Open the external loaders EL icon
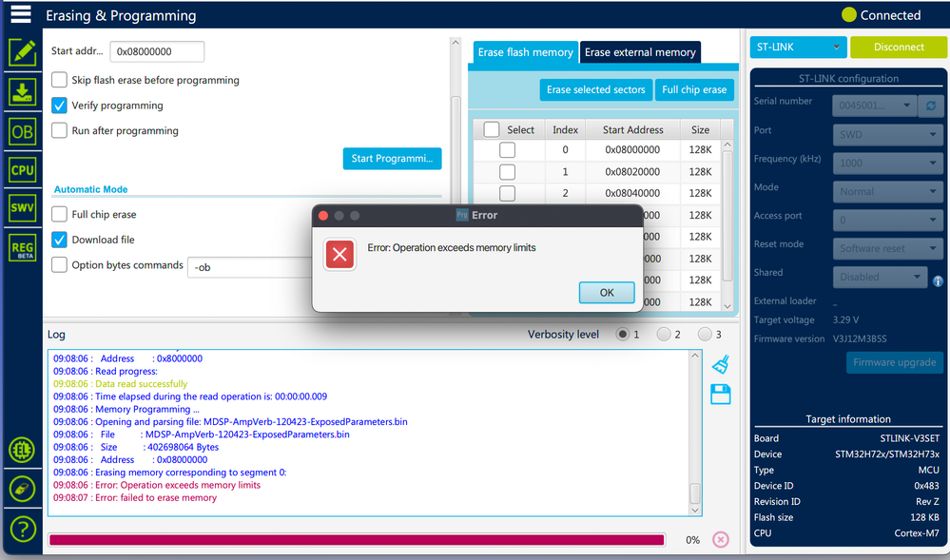Screen dimensions: 950x560 click(x=23, y=450)
